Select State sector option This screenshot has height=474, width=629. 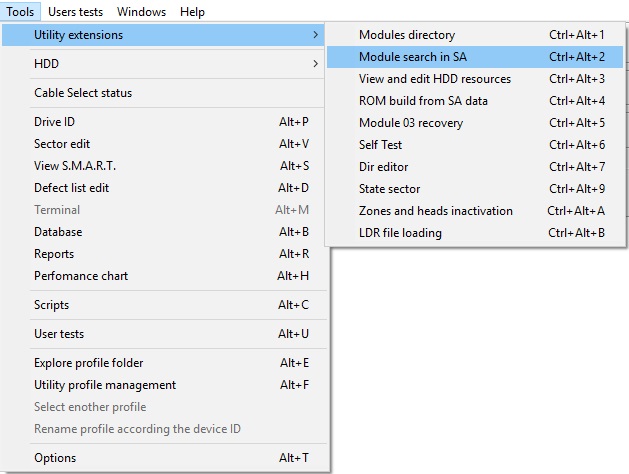pyautogui.click(x=389, y=189)
